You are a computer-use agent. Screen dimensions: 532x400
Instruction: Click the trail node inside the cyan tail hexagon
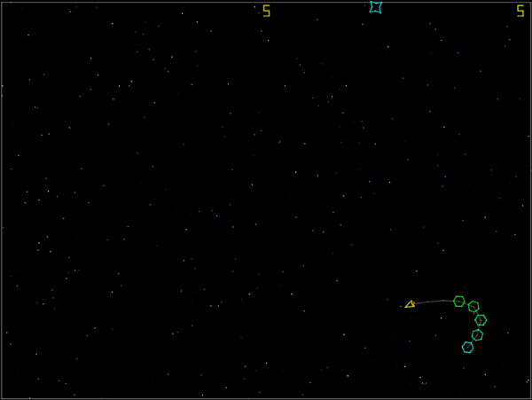pos(468,347)
